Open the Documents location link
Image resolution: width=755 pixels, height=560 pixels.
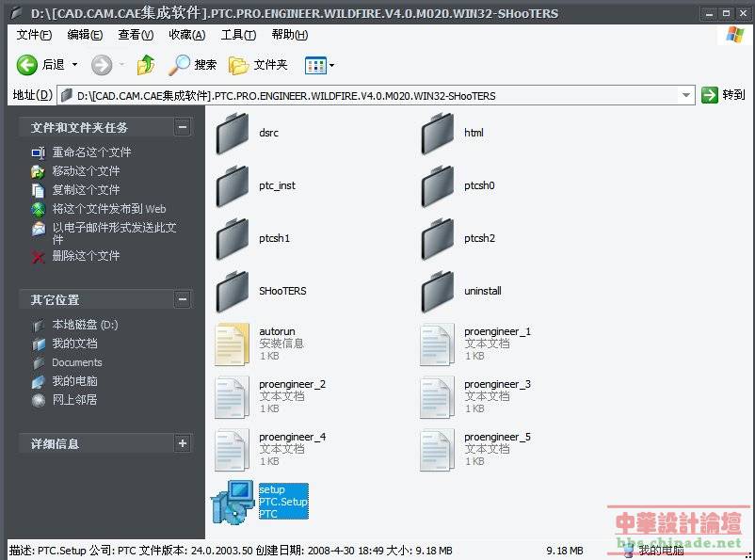pyautogui.click(x=77, y=362)
